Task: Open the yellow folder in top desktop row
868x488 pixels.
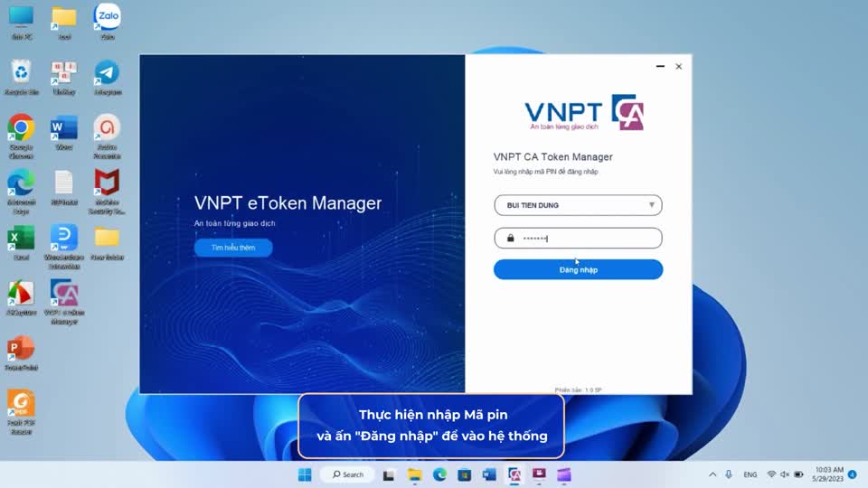Action: pyautogui.click(x=63, y=21)
